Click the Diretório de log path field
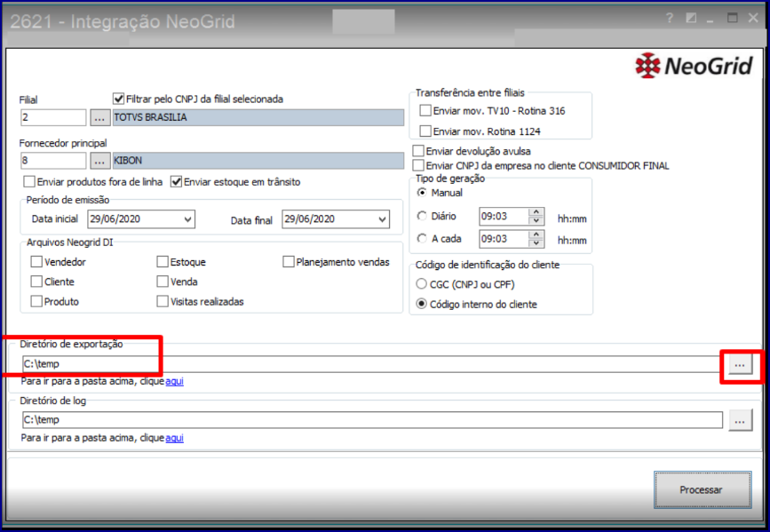 coord(373,420)
